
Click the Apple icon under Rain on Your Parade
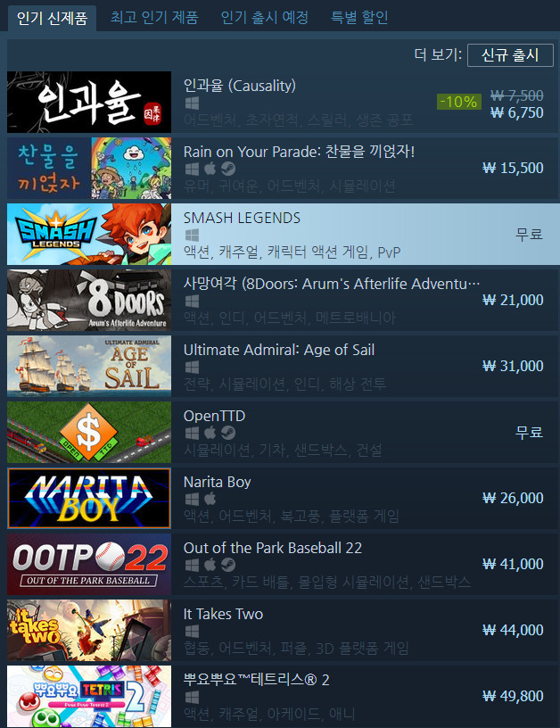[x=210, y=169]
